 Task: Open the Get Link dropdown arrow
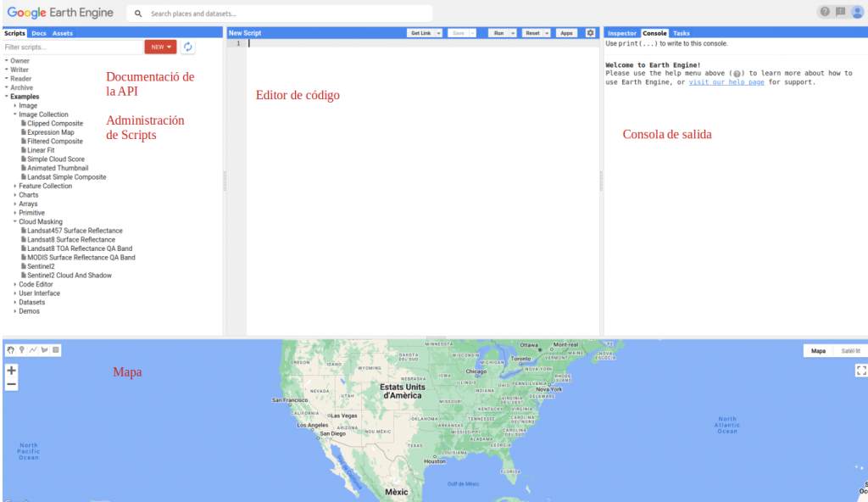[438, 33]
